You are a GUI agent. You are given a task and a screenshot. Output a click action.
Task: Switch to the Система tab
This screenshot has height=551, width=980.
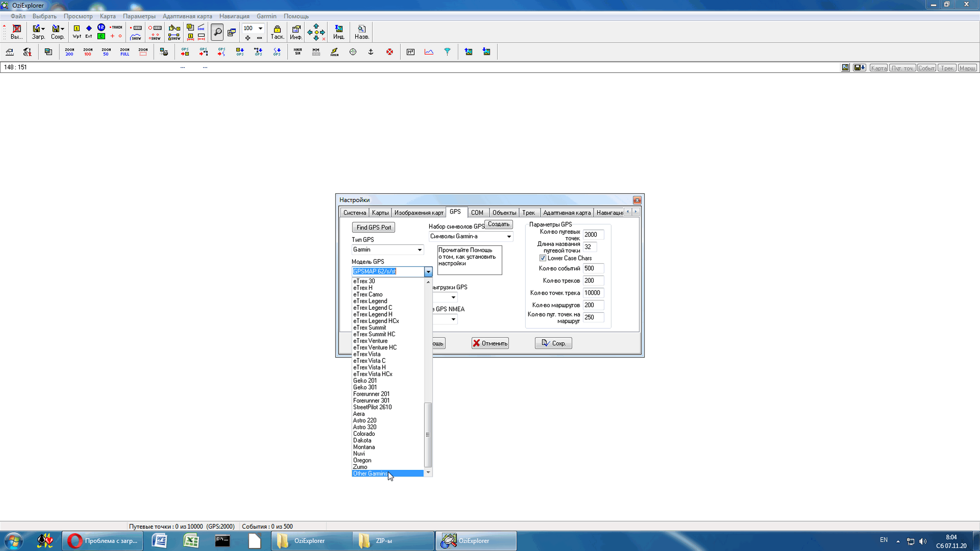pyautogui.click(x=355, y=212)
